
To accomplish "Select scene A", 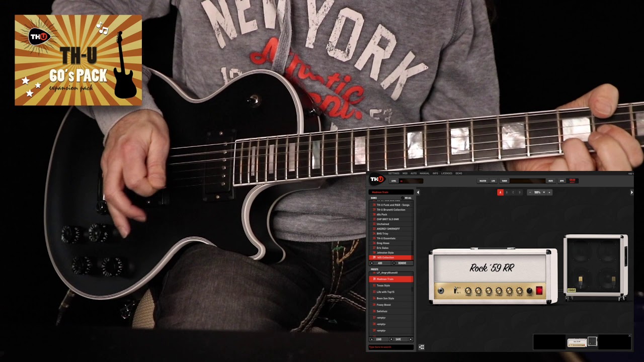I will (x=500, y=192).
